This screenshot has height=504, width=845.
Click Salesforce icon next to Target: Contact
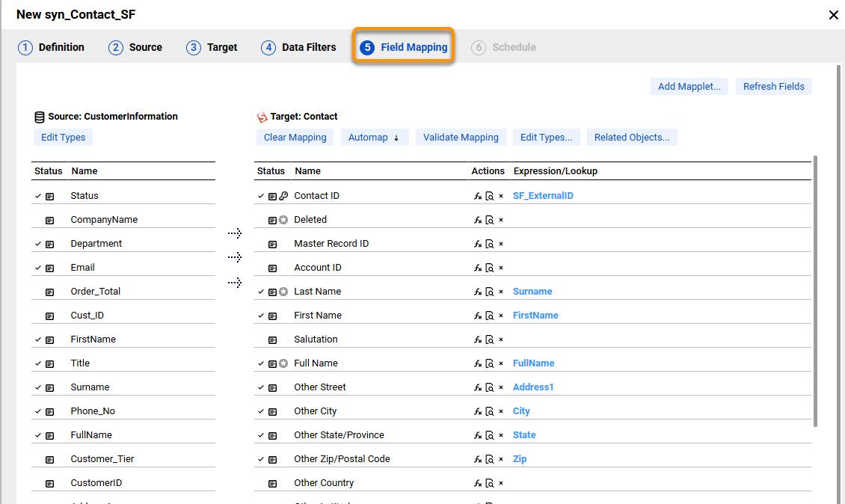pos(262,117)
